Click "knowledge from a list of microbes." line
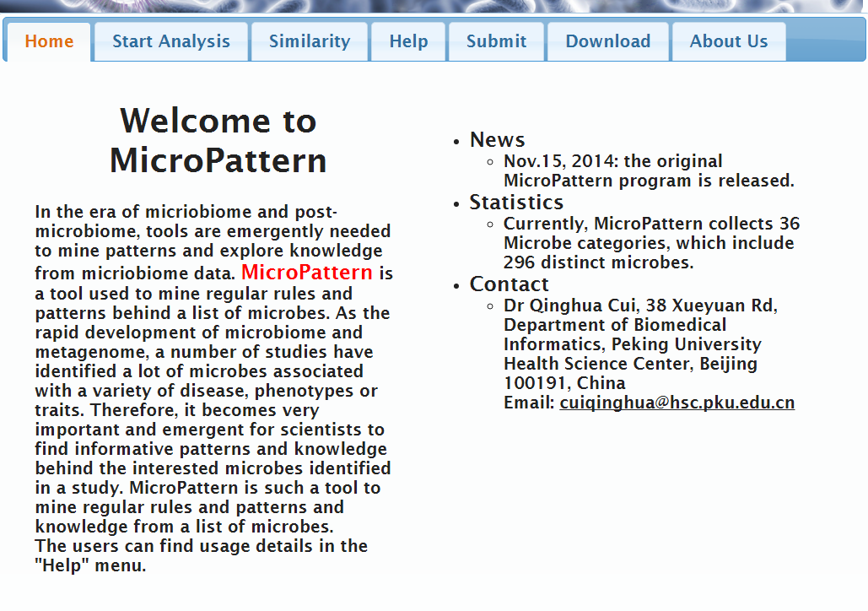This screenshot has width=868, height=611. tap(185, 527)
